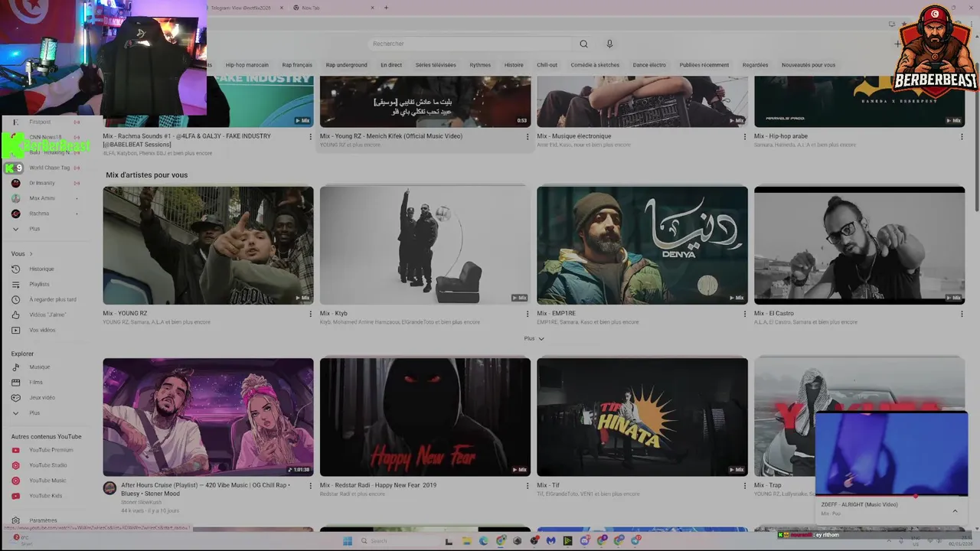
Task: Open options menu for Mix - Tif
Action: point(745,486)
